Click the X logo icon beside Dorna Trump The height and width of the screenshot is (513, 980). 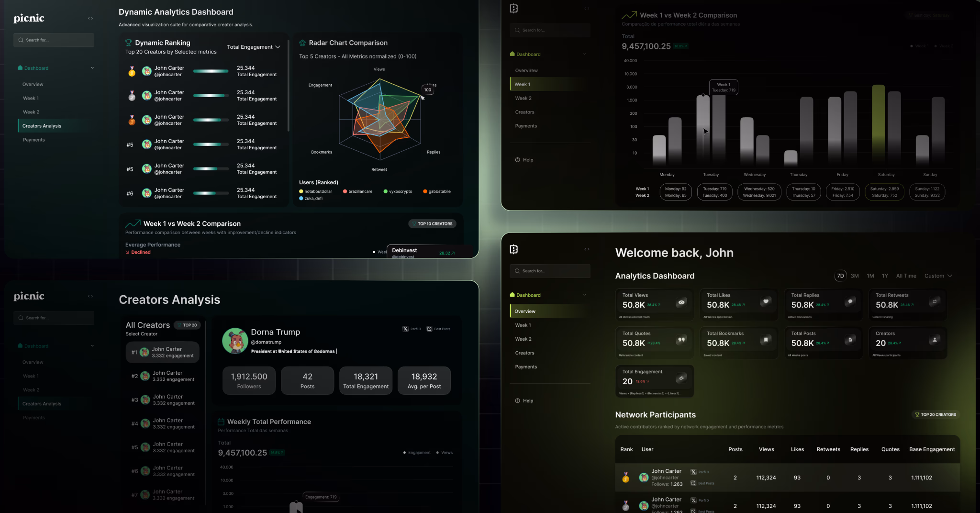coord(405,329)
